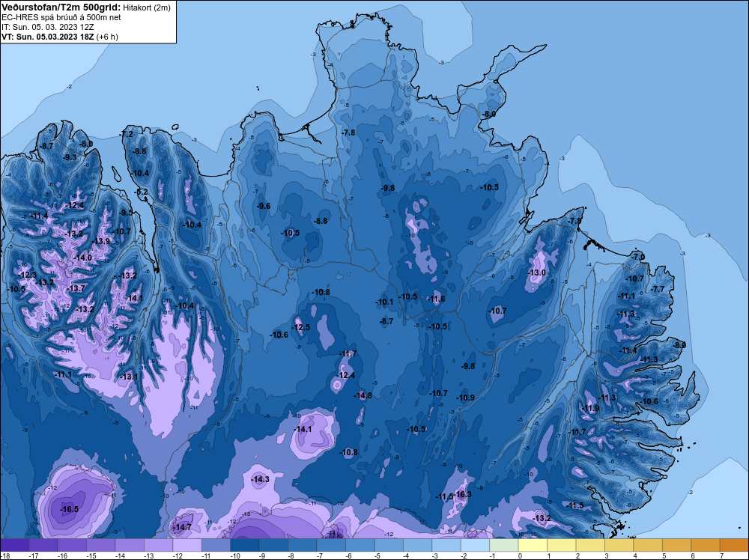Viewport: 749px width, 560px height.
Task: Click the -11.6 temperature value
Action: click(436, 299)
